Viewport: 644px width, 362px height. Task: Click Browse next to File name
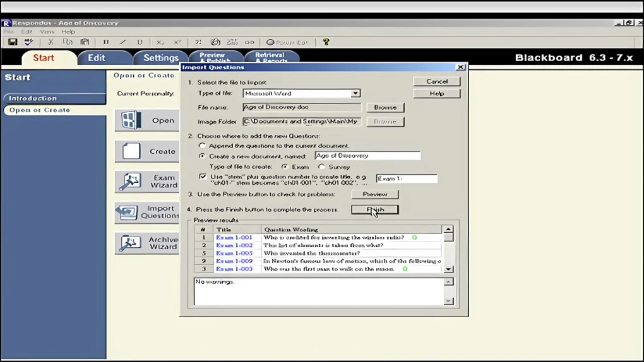pyautogui.click(x=385, y=107)
